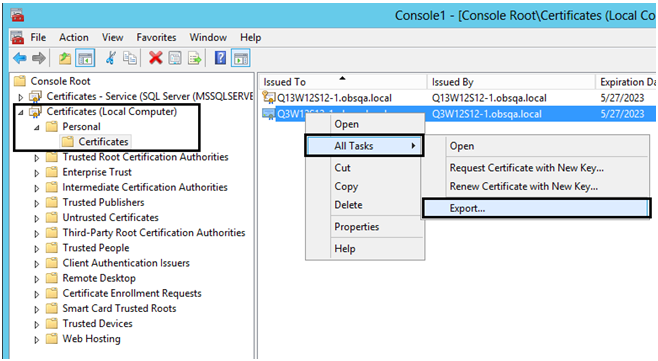The width and height of the screenshot is (658, 361).
Task: Expand Trusted Root Certification Authorities node
Action: [x=37, y=158]
